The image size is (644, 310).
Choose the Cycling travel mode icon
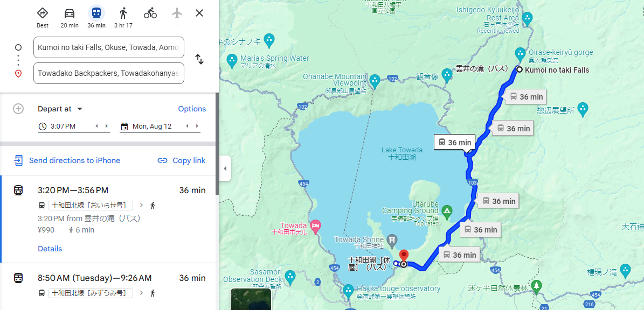pos(150,13)
